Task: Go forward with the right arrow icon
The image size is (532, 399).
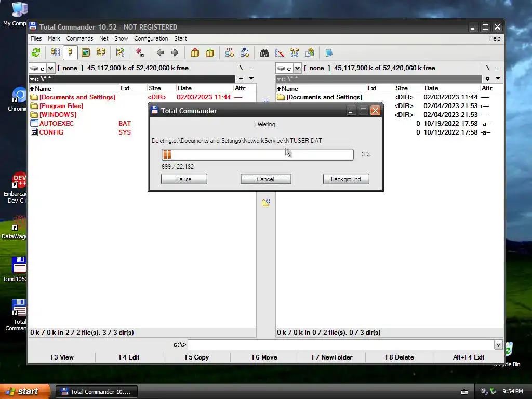Action: [x=175, y=52]
